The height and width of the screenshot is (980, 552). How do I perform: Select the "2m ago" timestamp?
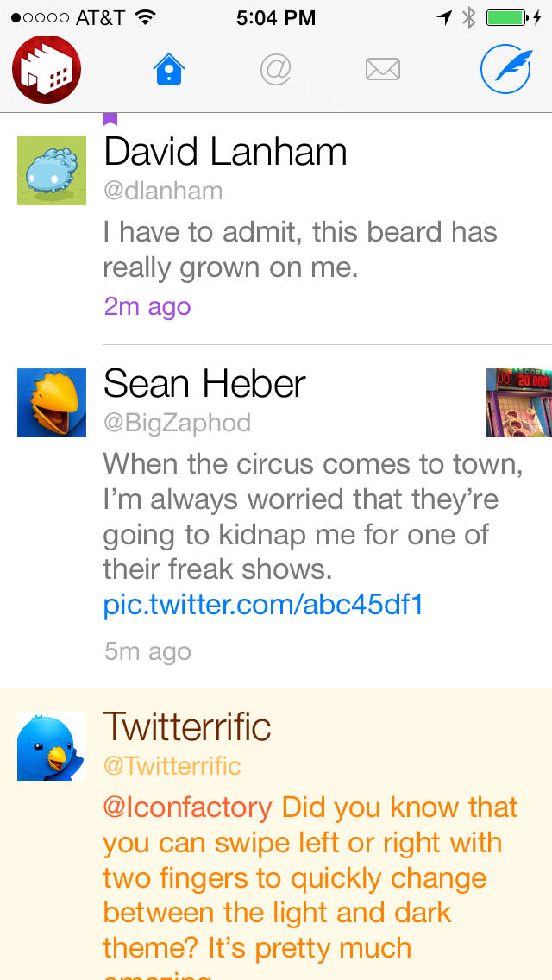(x=147, y=306)
